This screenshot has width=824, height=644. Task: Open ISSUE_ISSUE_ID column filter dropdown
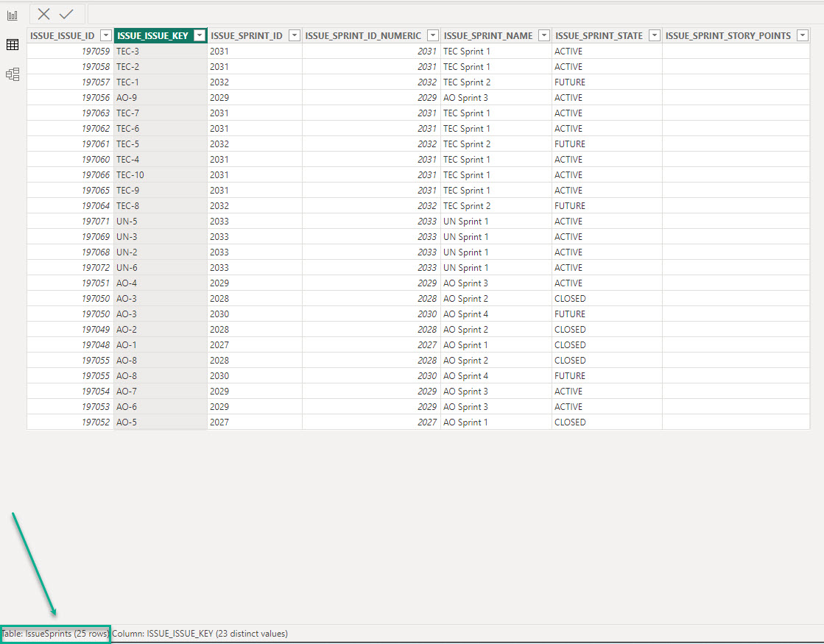tap(105, 35)
